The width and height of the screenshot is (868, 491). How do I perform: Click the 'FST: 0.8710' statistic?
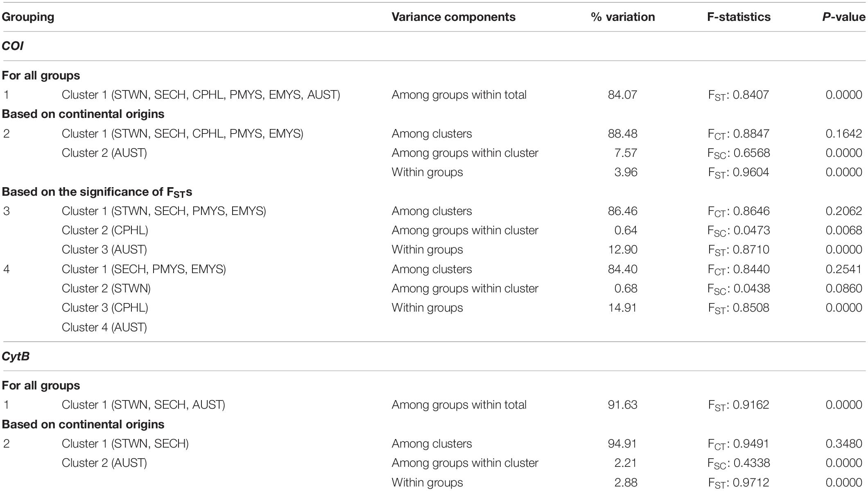point(739,250)
